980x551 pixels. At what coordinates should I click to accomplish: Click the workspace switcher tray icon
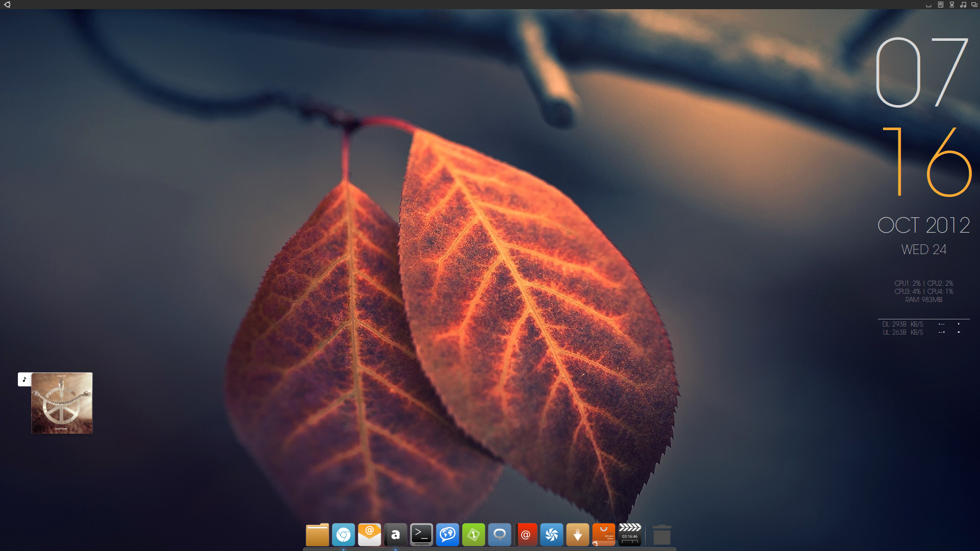pos(974,5)
